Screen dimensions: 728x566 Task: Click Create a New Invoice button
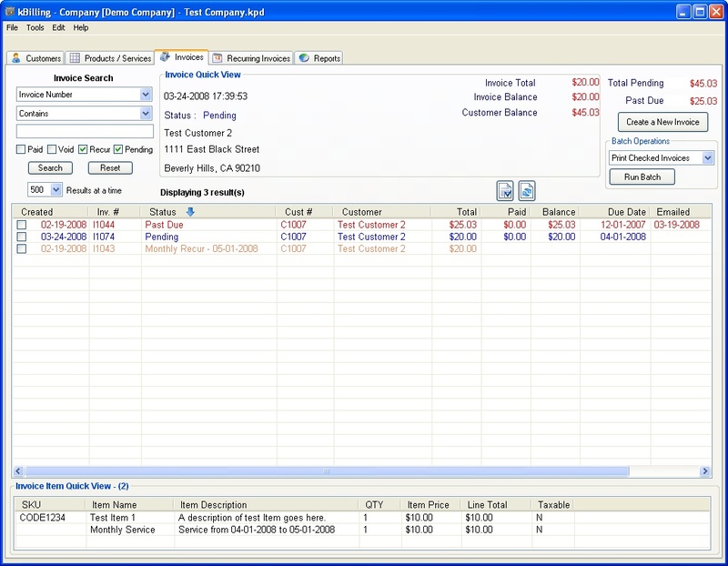[662, 122]
